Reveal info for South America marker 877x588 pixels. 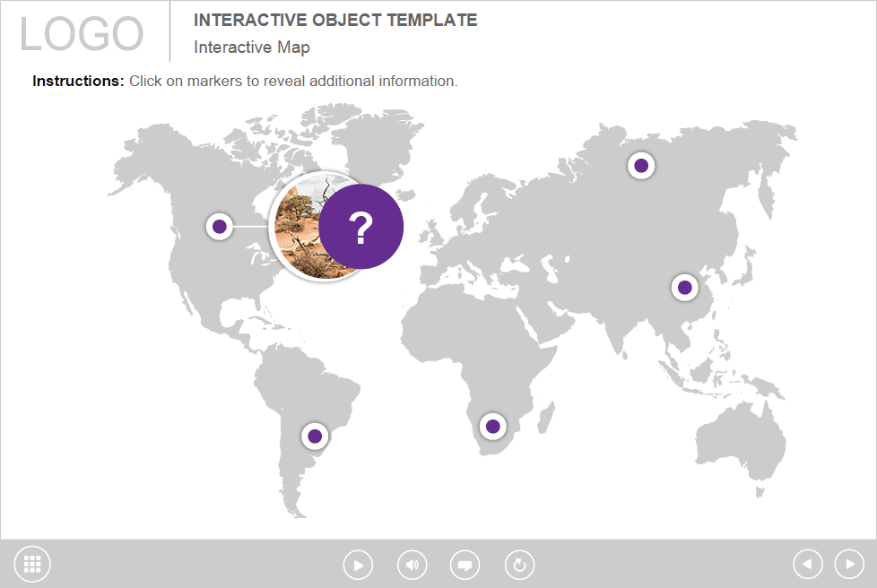(315, 437)
